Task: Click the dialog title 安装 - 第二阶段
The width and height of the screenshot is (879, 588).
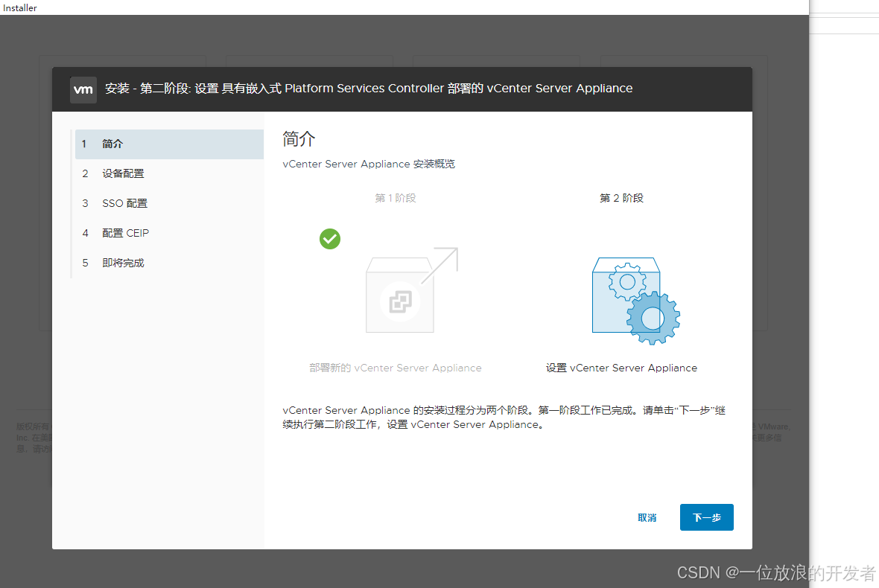Action: click(369, 89)
